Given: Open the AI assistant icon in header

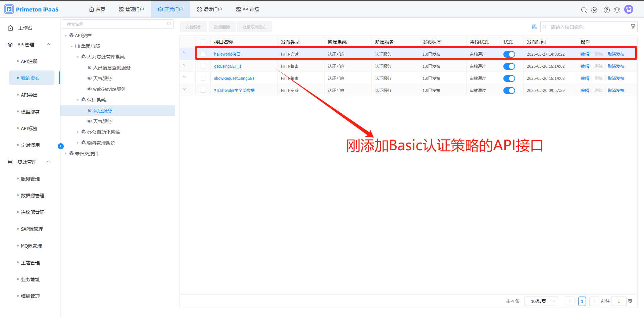Looking at the screenshot, I should click(x=594, y=10).
